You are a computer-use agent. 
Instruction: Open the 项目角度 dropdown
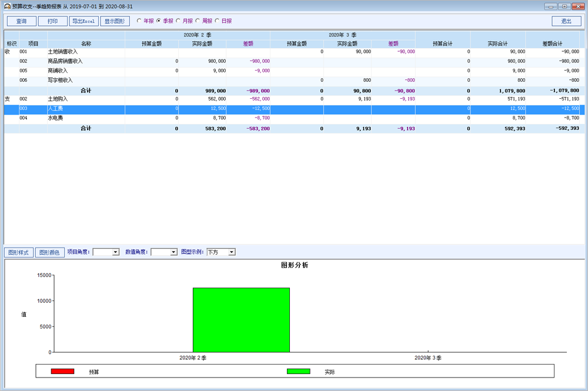coord(115,252)
